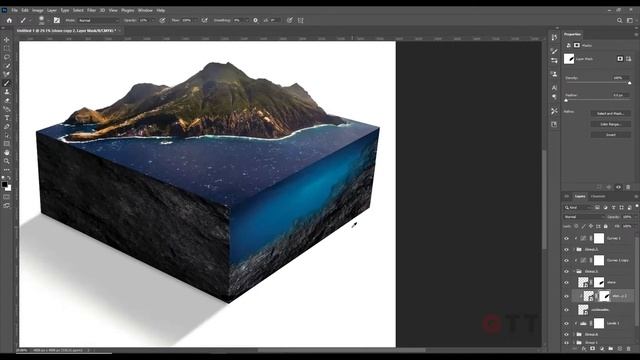Select the pixel mask button in Properties
640x360 pixels.
(620, 59)
